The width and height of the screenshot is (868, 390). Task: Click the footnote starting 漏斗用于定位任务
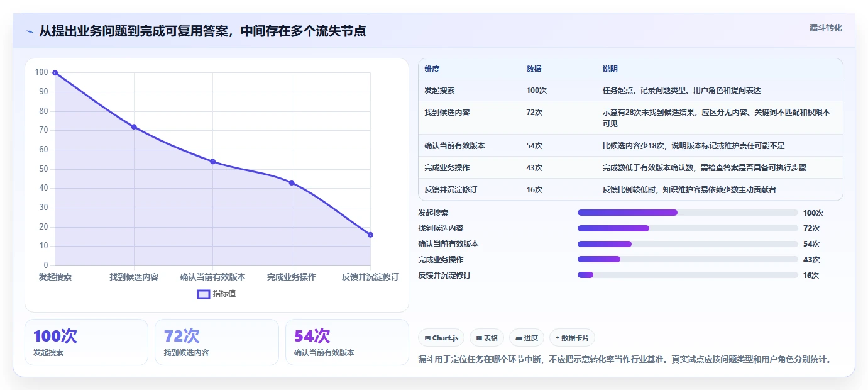pos(626,360)
